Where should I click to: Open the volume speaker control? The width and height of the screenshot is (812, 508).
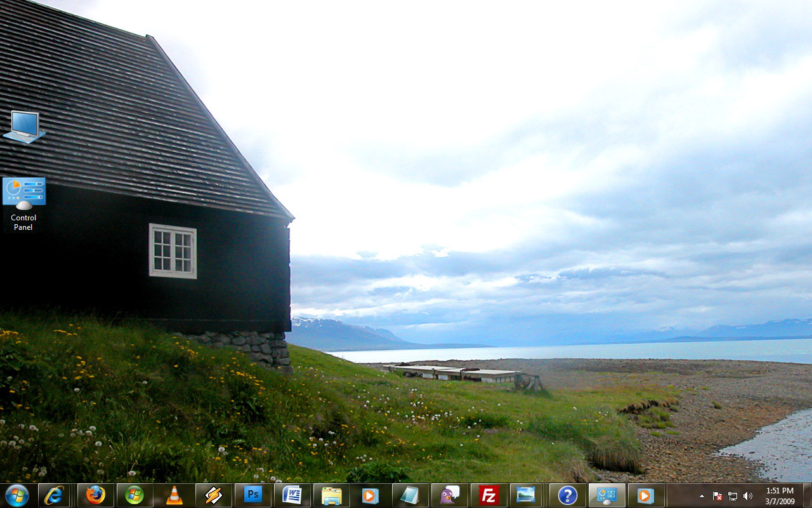(x=748, y=496)
